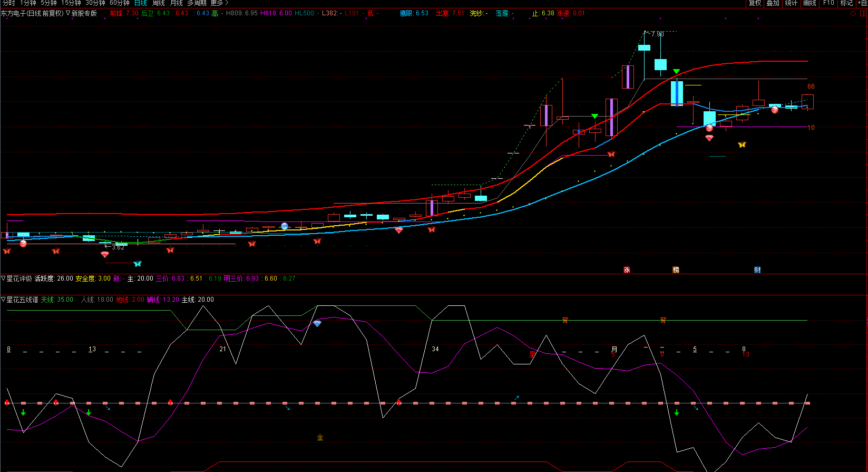Expand the 星花五线谱 indicator dropdown triangle

[3, 300]
